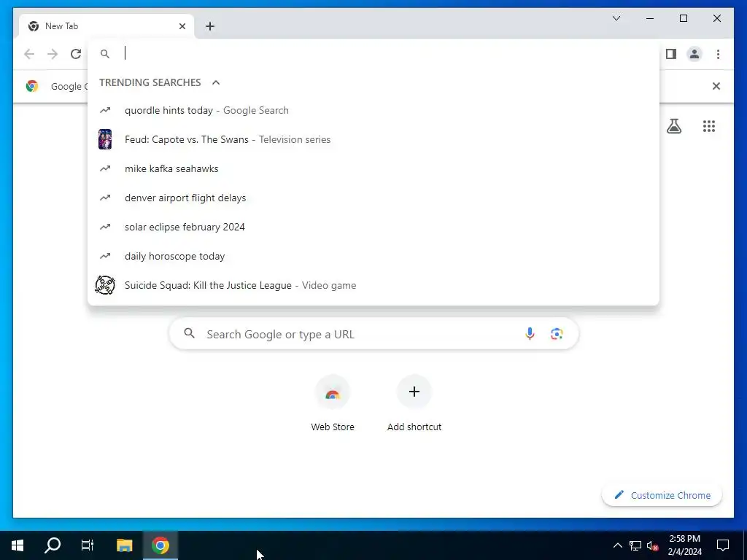
Task: Choose mike kafka seahawks suggestion
Action: 373,168
